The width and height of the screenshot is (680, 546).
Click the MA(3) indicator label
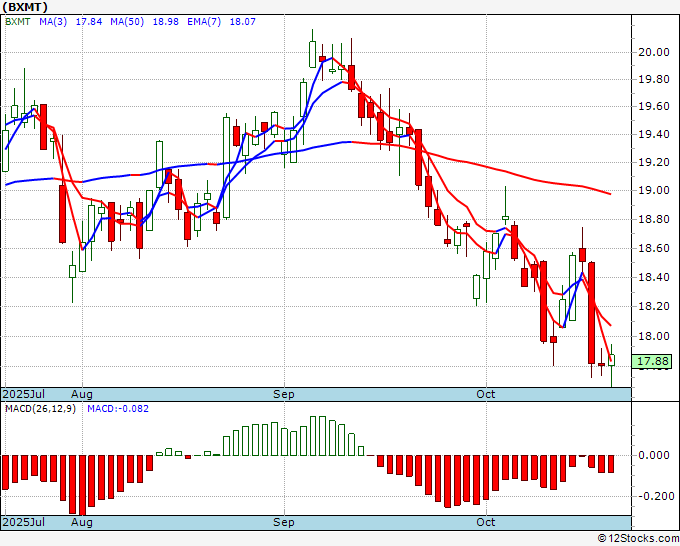pos(53,22)
